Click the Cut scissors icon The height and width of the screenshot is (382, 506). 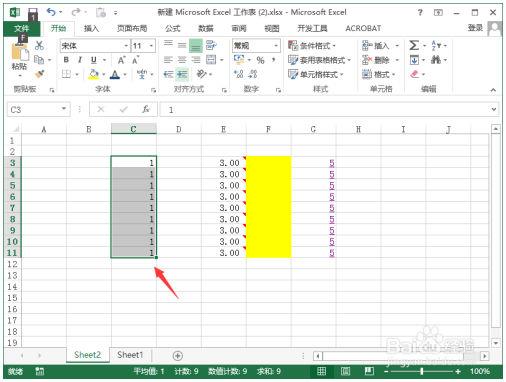pos(39,45)
